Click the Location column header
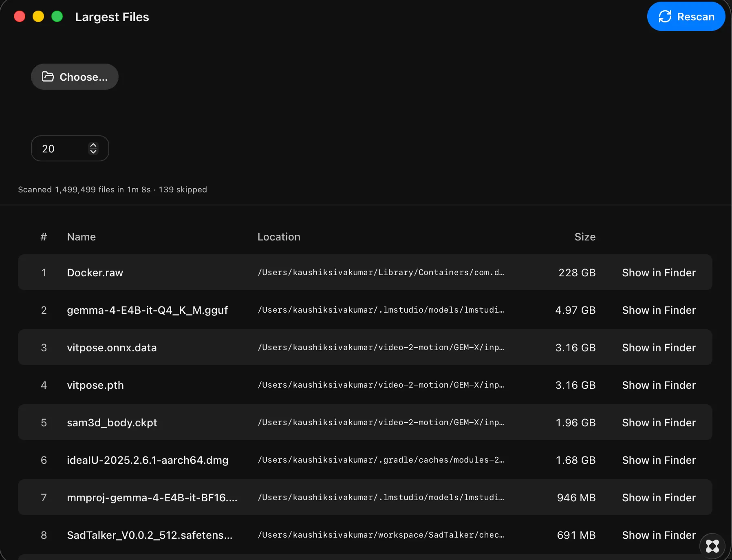This screenshot has height=560, width=732. 279,237
